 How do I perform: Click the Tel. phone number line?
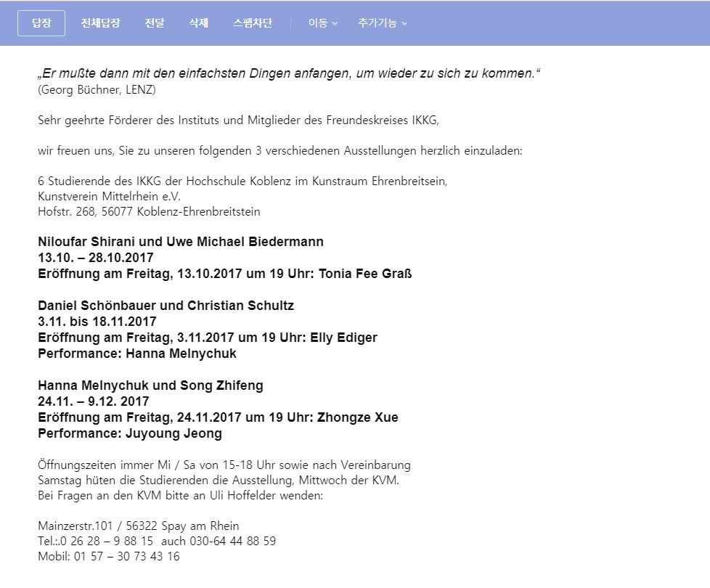coord(157,542)
